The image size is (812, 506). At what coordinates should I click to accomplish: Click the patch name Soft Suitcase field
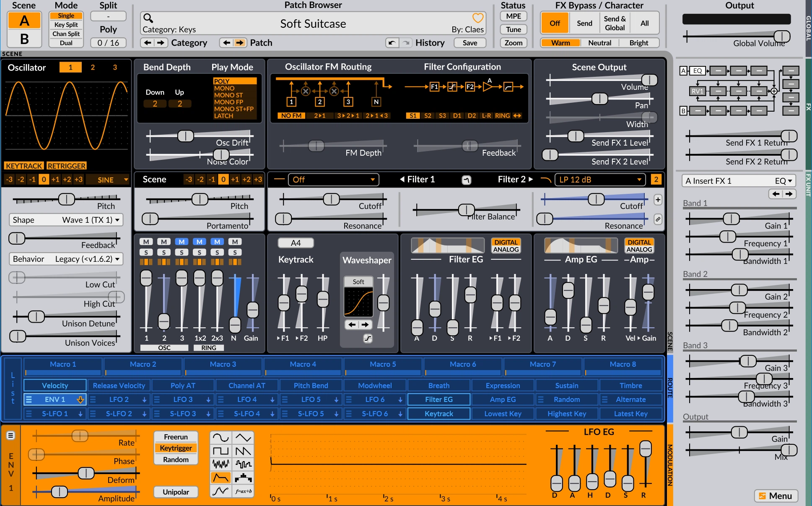[x=313, y=23]
